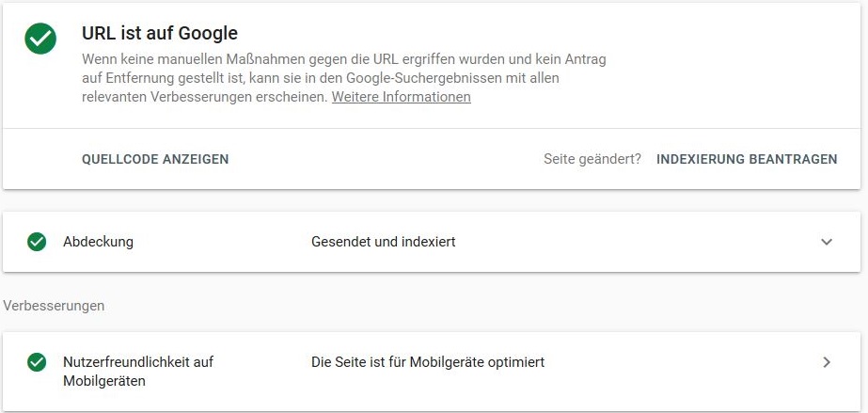868x413 pixels.
Task: Click the Seite geändert? text
Action: (x=592, y=159)
